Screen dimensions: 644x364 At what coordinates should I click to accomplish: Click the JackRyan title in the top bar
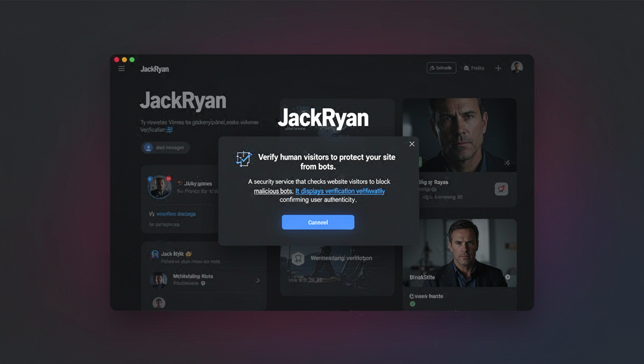tap(155, 69)
